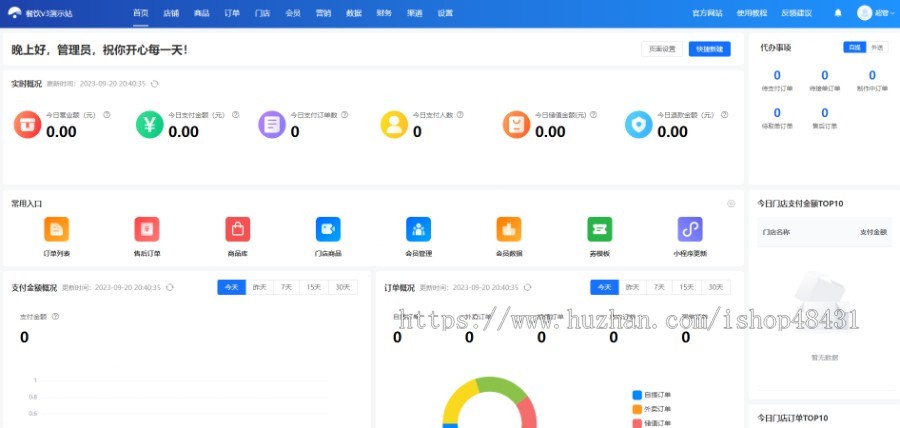
Task: Open the 会员 menu
Action: tap(293, 13)
